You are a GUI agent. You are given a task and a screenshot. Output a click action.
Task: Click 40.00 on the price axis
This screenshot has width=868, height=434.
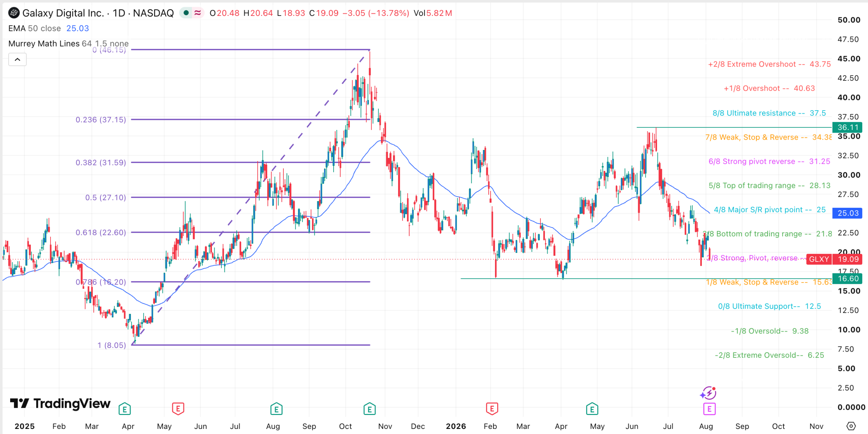click(x=849, y=98)
